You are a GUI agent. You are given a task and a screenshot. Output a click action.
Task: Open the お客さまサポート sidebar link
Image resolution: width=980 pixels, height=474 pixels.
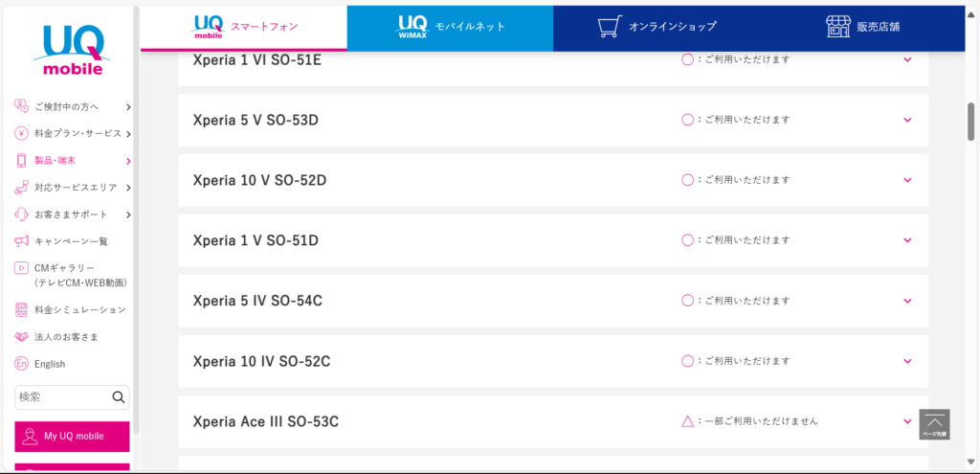point(73,214)
